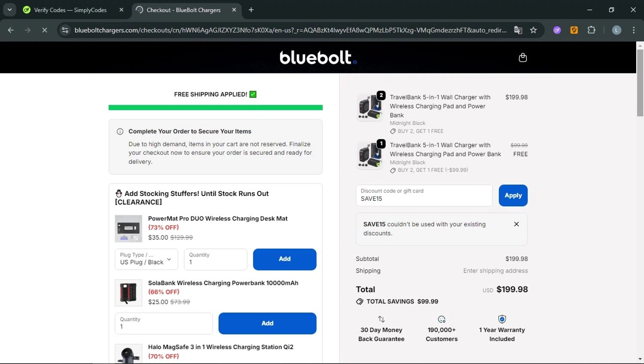Go forward to next page
Screen dimensions: 644x364
click(27, 30)
